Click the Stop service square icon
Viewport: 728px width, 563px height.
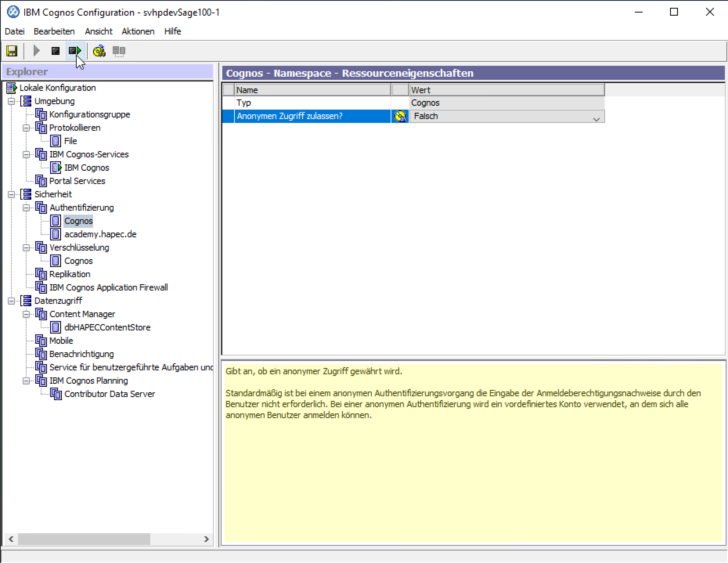[x=56, y=51]
